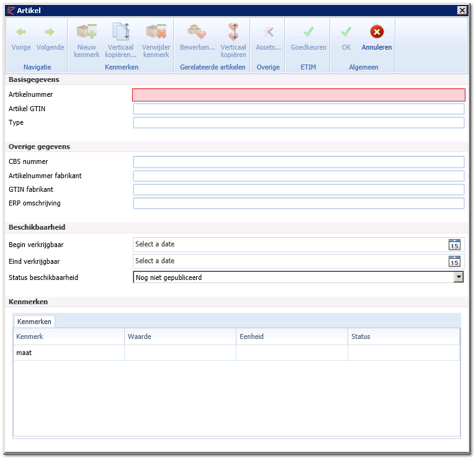Close the Artikel dialog
The height and width of the screenshot is (460, 476).
coord(462,11)
